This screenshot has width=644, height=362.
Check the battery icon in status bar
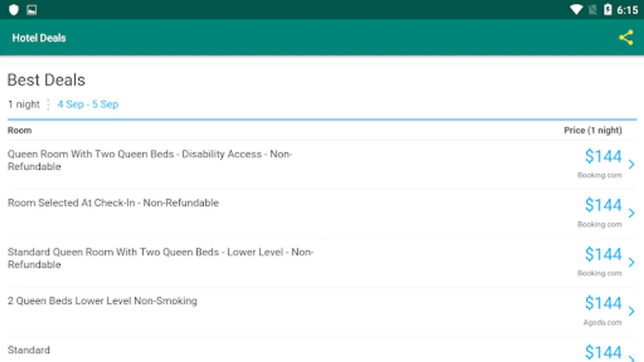tap(608, 10)
